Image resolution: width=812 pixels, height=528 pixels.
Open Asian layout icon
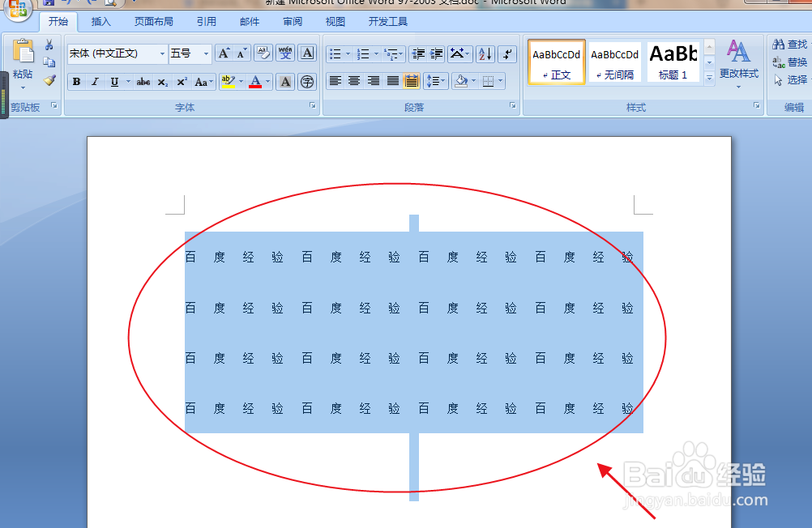pos(459,53)
